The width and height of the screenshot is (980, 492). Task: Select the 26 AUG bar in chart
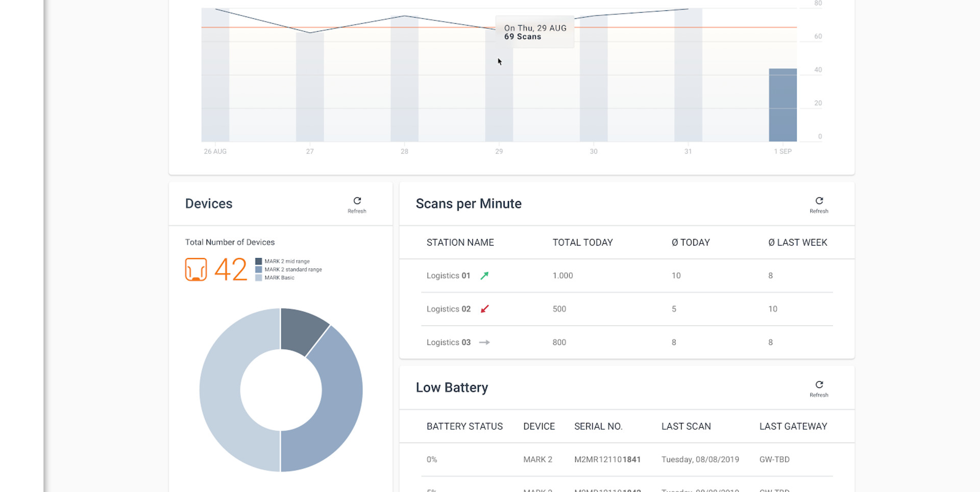click(x=215, y=77)
